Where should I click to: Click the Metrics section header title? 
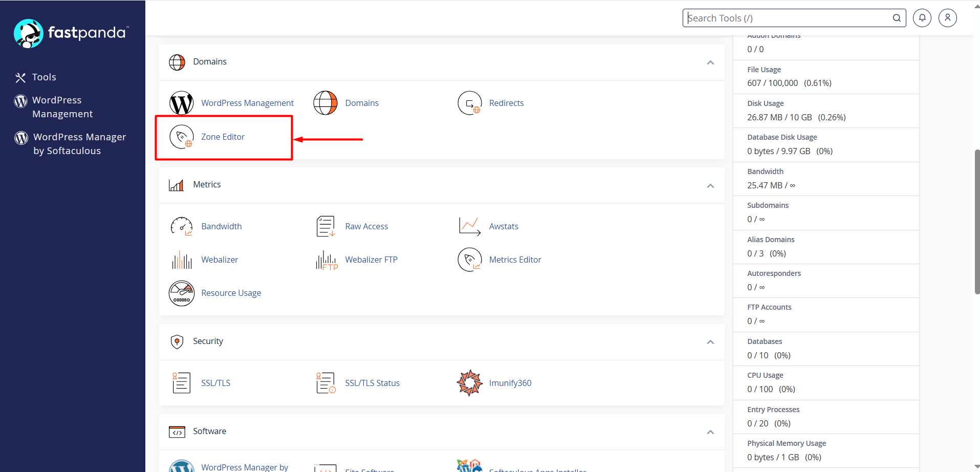click(207, 184)
